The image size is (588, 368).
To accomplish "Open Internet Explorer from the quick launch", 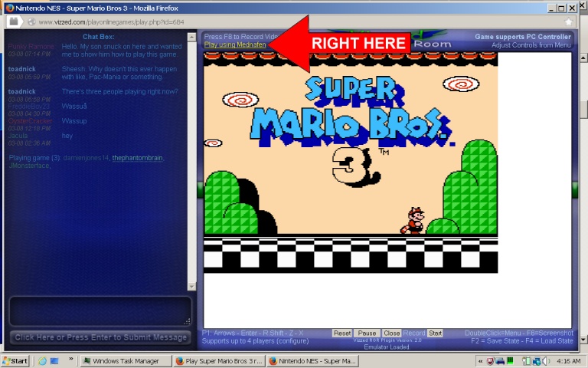I will coord(42,361).
